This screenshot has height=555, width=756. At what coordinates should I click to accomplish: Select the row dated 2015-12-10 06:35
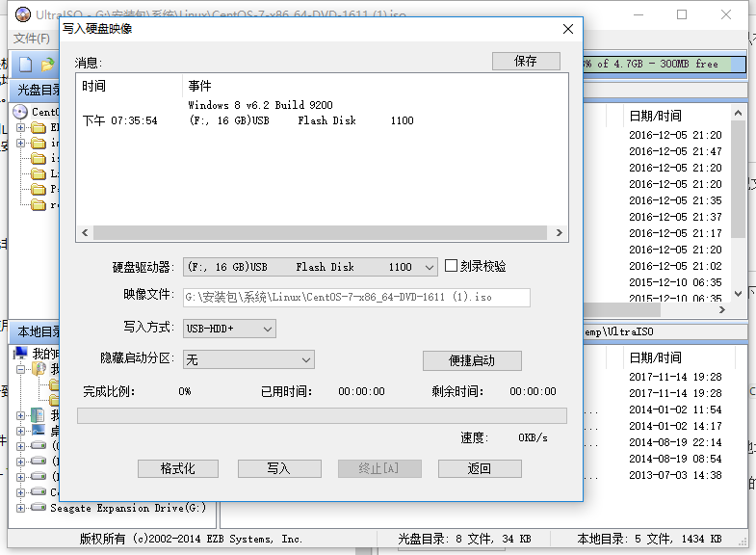click(x=675, y=282)
